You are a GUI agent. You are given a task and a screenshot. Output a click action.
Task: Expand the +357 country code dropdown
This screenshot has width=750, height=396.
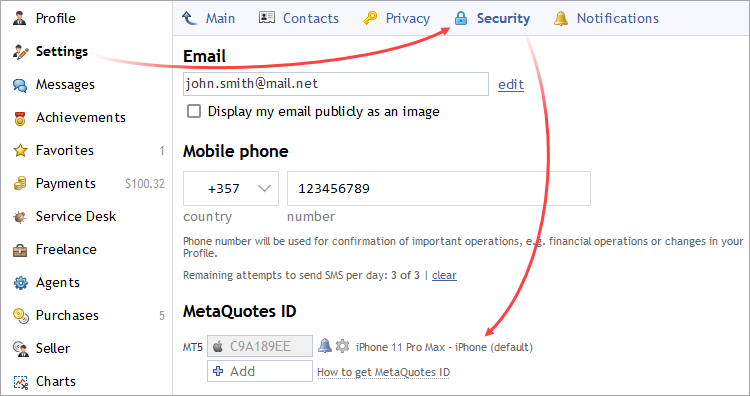point(231,188)
